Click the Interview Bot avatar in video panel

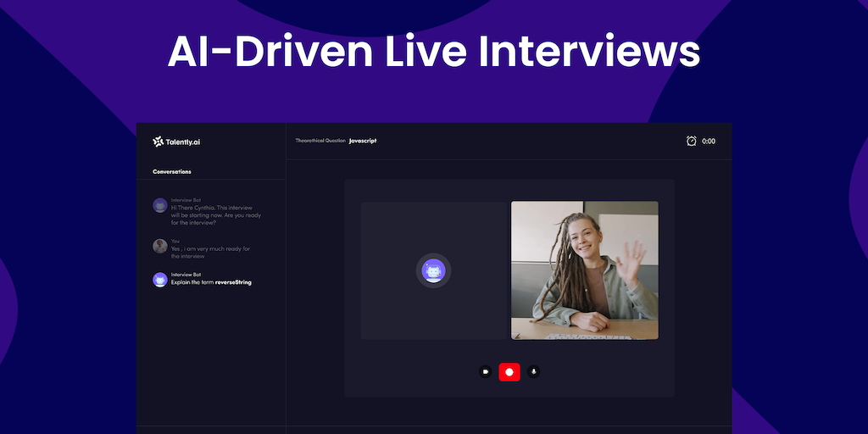tap(433, 270)
